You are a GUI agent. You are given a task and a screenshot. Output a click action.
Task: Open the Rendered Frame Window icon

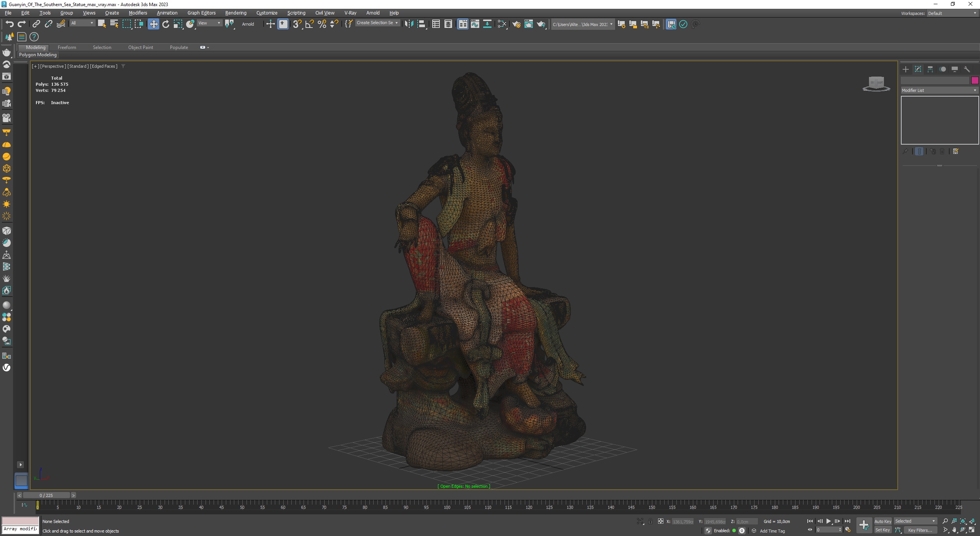[x=529, y=24]
